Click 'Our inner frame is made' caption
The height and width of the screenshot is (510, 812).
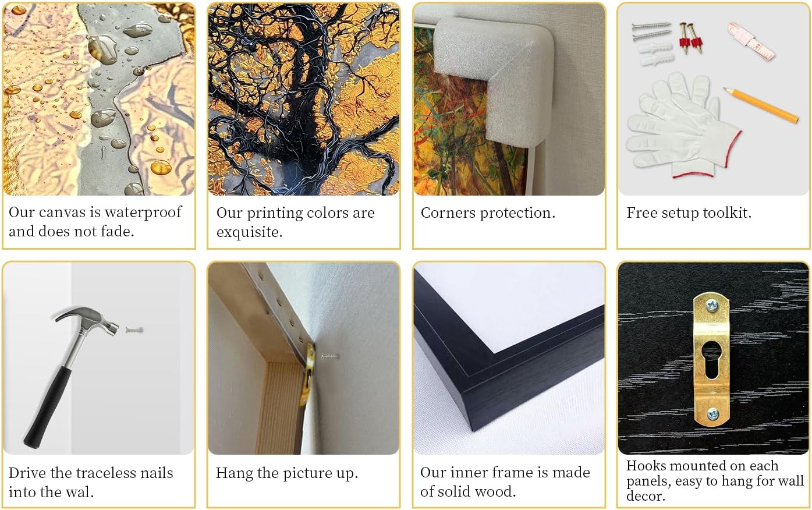click(x=505, y=473)
